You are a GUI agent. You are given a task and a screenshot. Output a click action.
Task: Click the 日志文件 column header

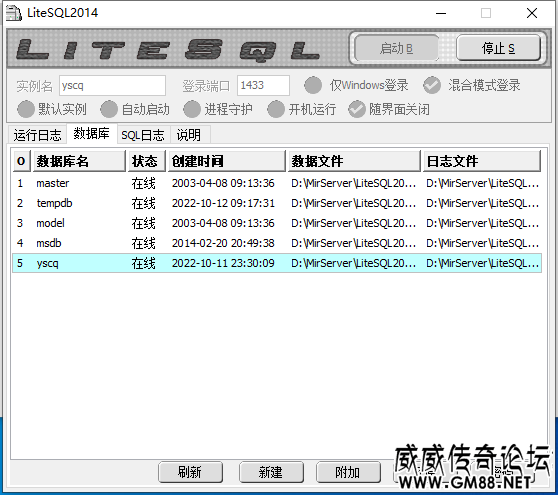pyautogui.click(x=482, y=161)
